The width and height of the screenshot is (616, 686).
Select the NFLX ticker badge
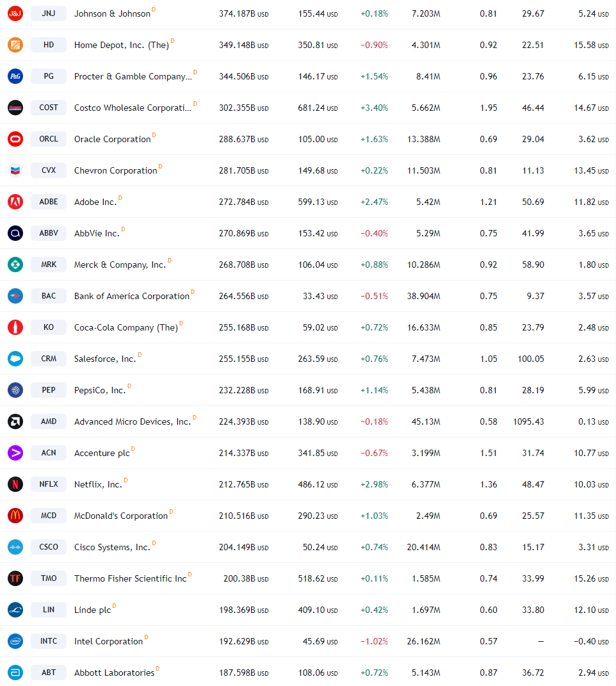(49, 484)
